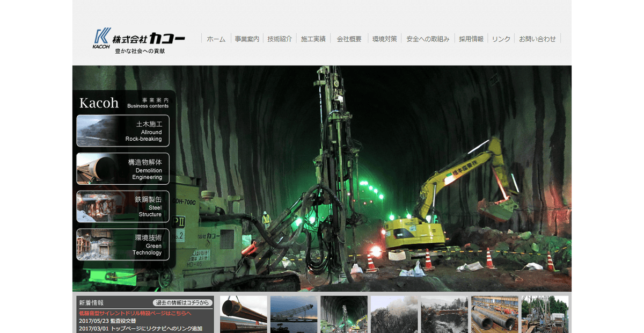This screenshot has height=333, width=644.
Task: Open the 環境技術 (Green Technology) sidebar panel
Action: (x=122, y=244)
